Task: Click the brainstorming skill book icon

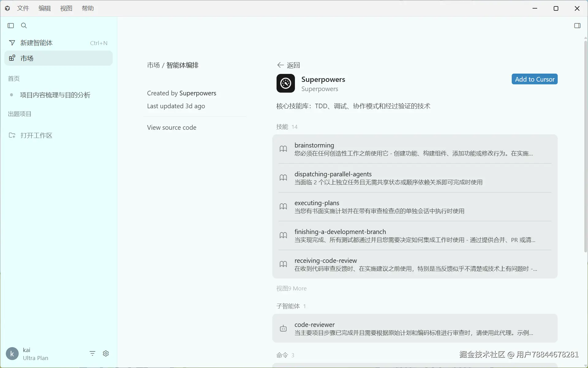Action: [283, 149]
